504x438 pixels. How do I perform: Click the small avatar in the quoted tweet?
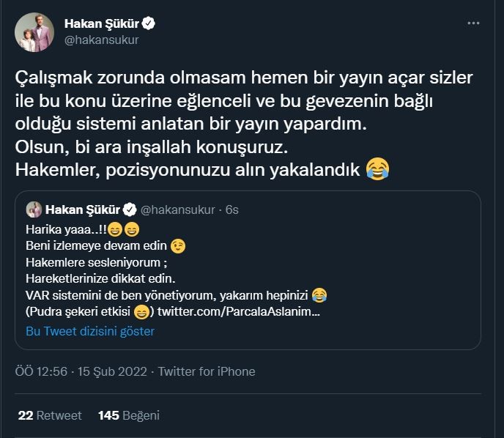34,210
